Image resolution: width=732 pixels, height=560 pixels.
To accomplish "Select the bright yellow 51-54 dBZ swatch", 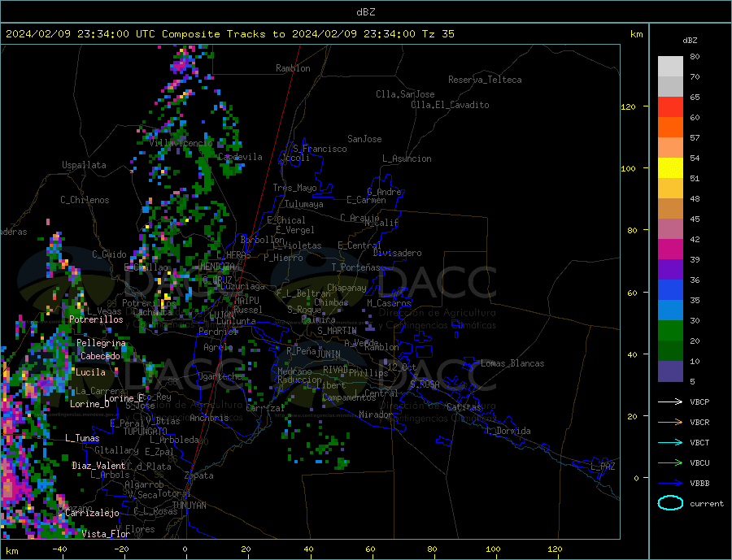I will pyautogui.click(x=670, y=168).
